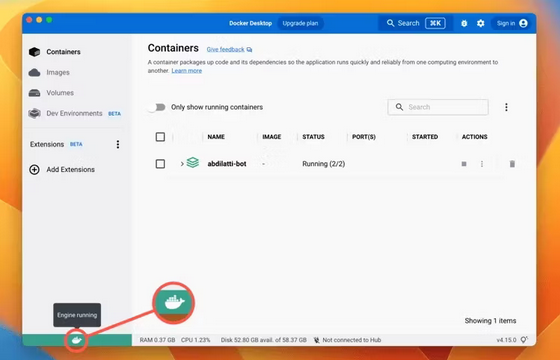Click the Add Extensions plus icon
The width and height of the screenshot is (560, 360).
click(34, 170)
